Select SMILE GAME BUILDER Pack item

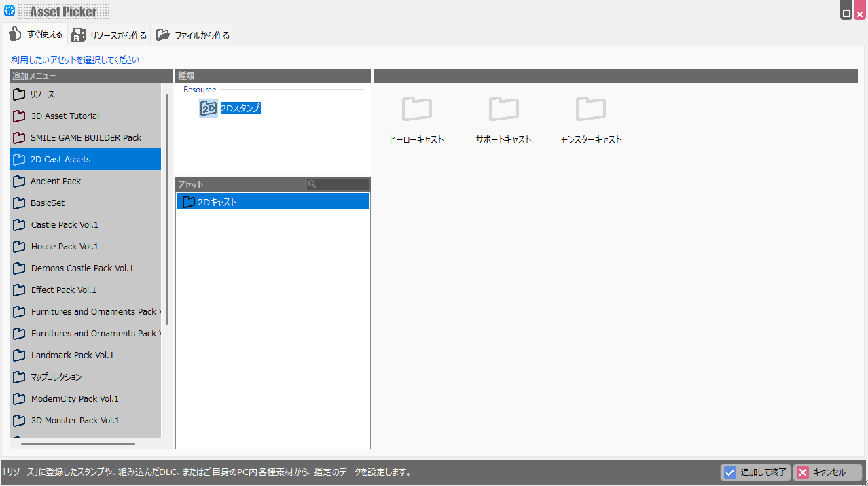85,138
